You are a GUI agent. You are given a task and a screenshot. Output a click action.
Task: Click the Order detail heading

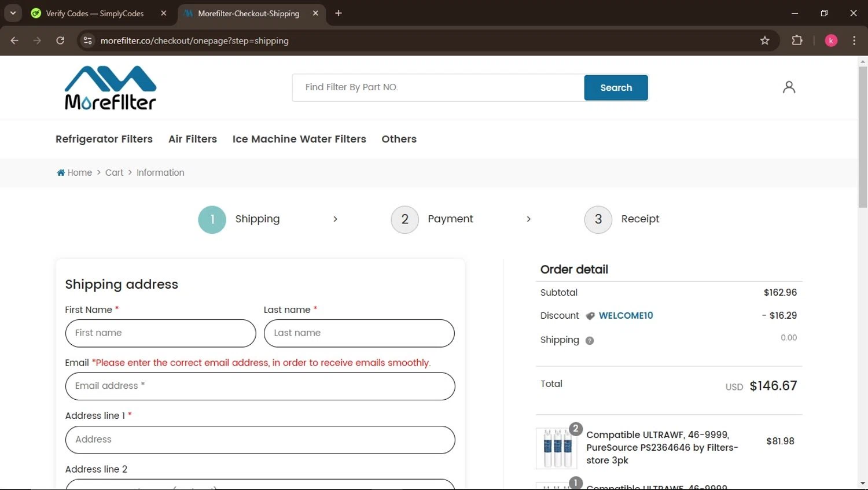(574, 270)
